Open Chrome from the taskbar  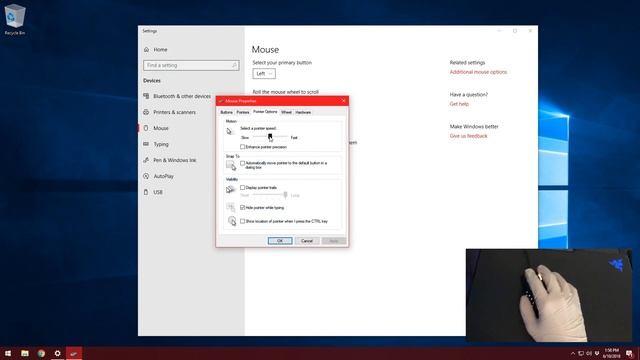click(x=41, y=353)
